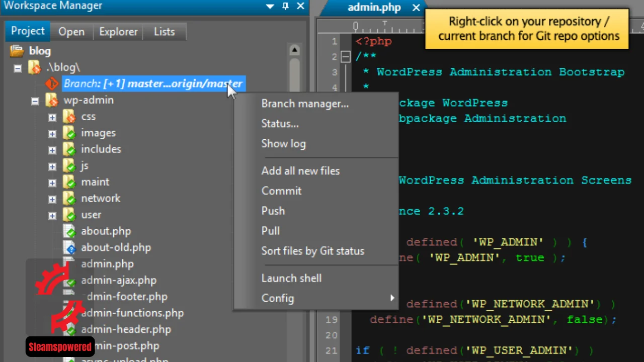Expand the maint folder node
Screen dimensions: 644x362
52,183
